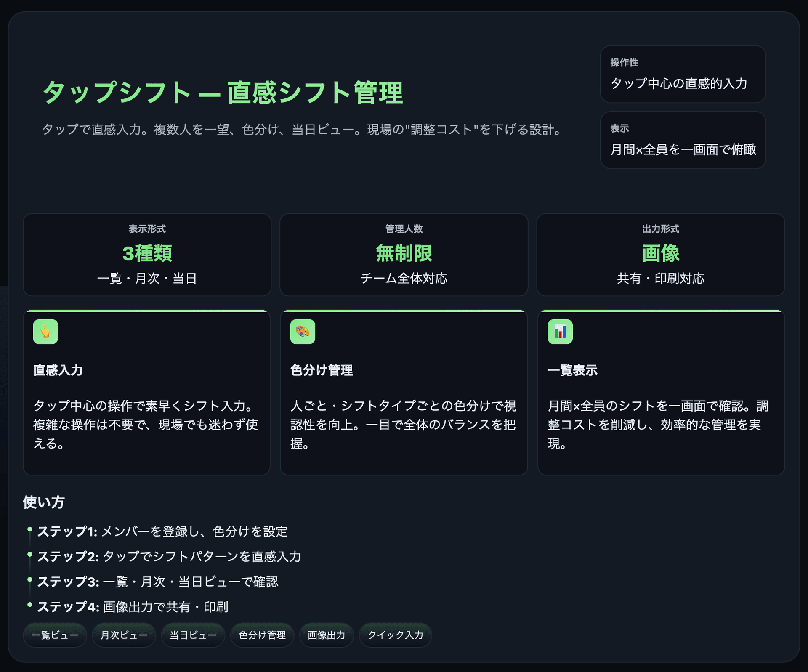Click the 色分け管理 pill at the bottom

pos(262,635)
